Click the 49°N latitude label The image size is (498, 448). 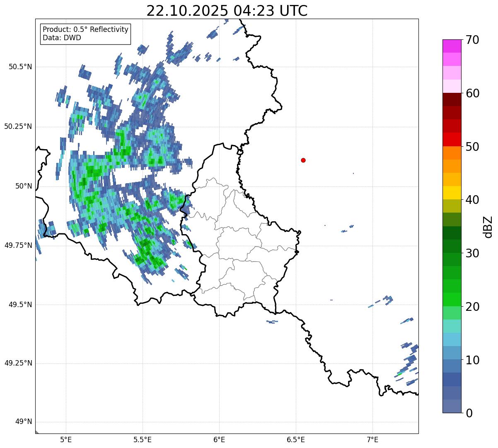24,421
